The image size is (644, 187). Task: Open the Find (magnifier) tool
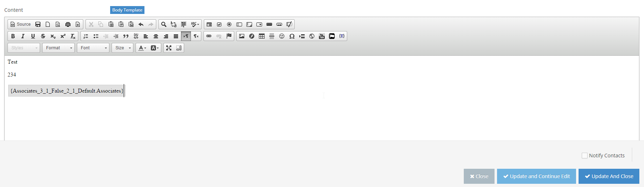click(164, 24)
